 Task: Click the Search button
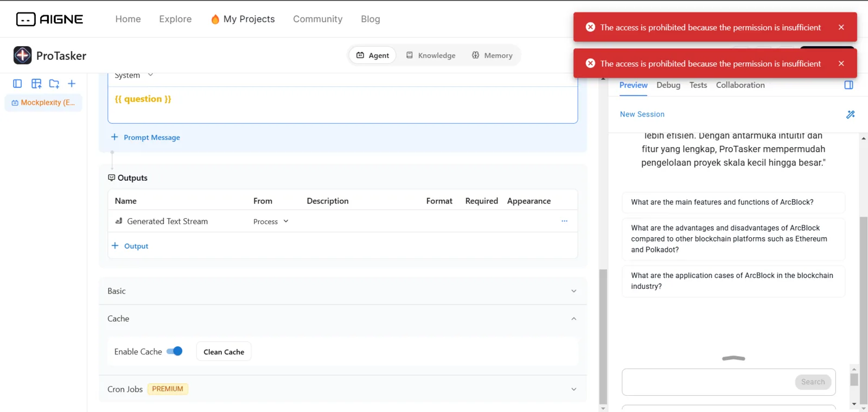point(813,382)
